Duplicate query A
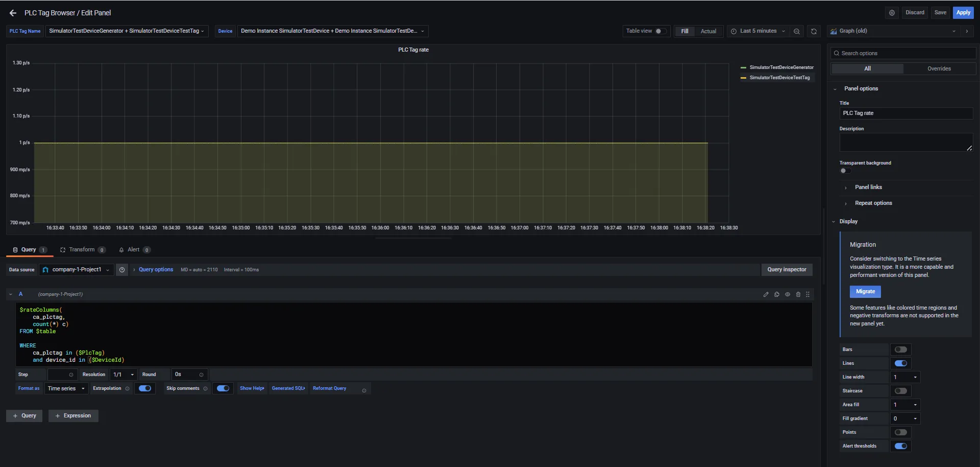 (777, 294)
